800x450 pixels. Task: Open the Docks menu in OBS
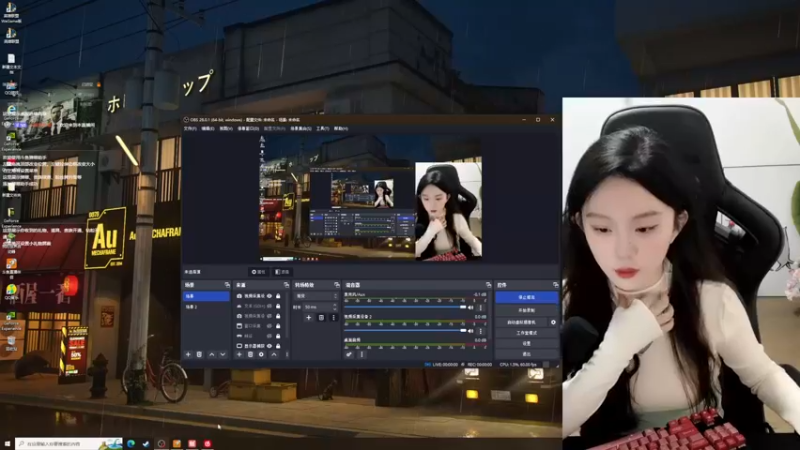248,129
